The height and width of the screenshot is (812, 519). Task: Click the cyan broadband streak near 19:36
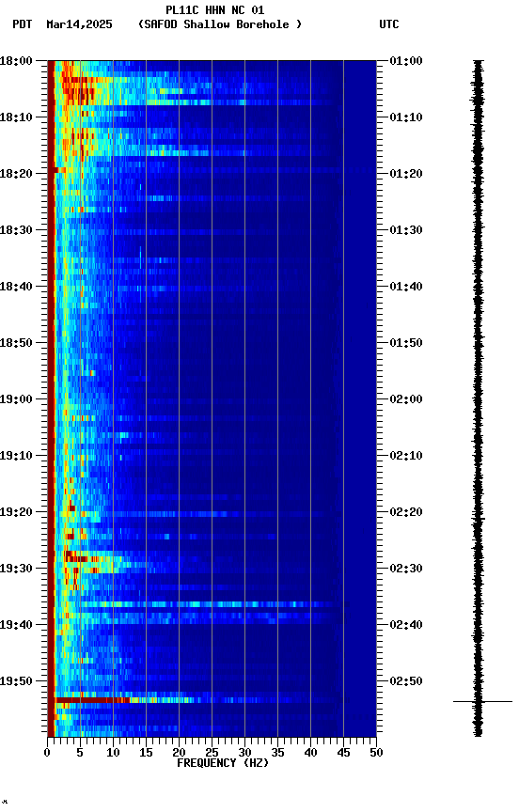click(x=207, y=604)
